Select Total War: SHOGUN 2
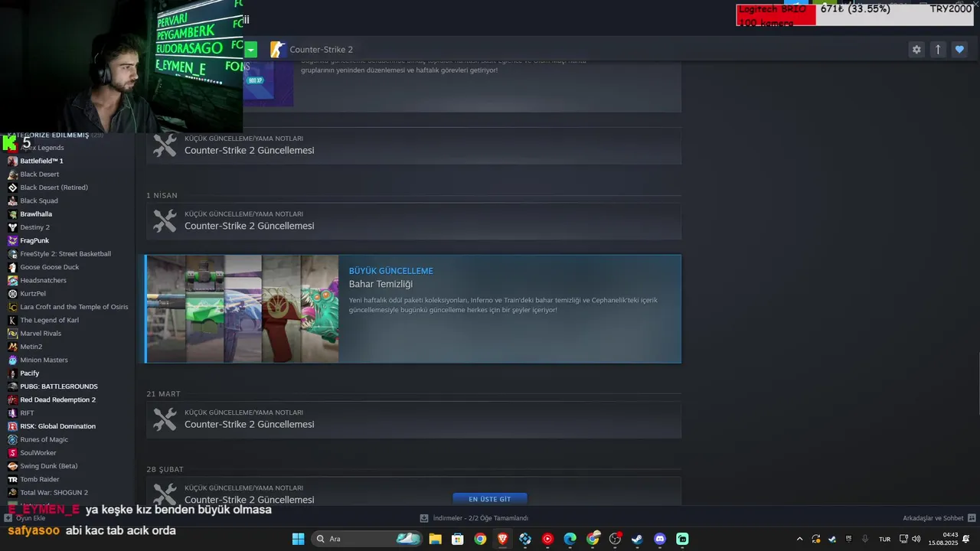980x551 pixels. tap(54, 493)
